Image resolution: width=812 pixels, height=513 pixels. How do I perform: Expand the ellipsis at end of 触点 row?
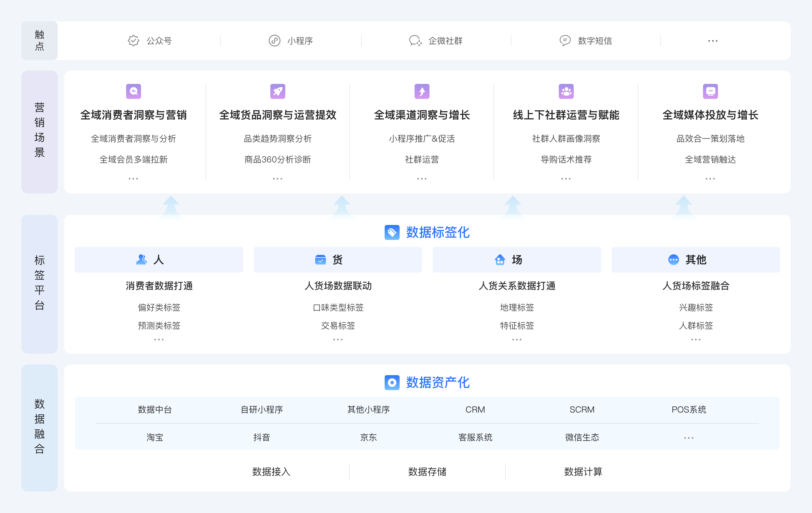coord(713,41)
